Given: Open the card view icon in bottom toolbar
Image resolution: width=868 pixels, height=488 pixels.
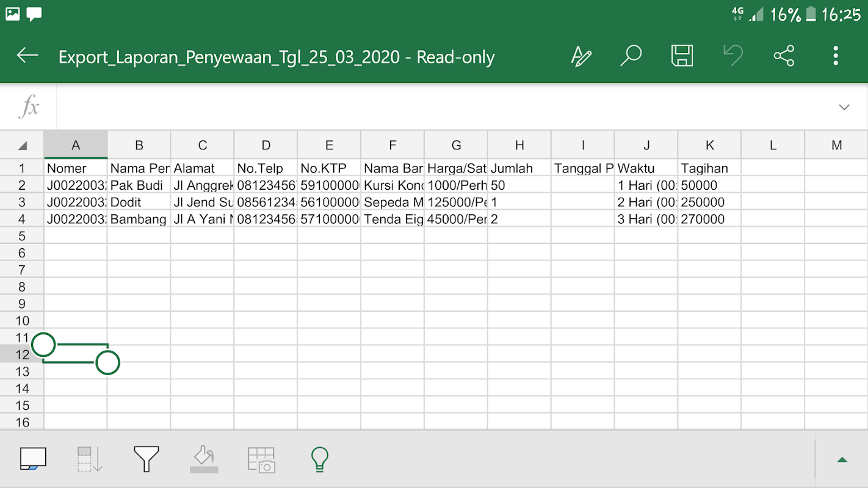Looking at the screenshot, I should [x=33, y=459].
